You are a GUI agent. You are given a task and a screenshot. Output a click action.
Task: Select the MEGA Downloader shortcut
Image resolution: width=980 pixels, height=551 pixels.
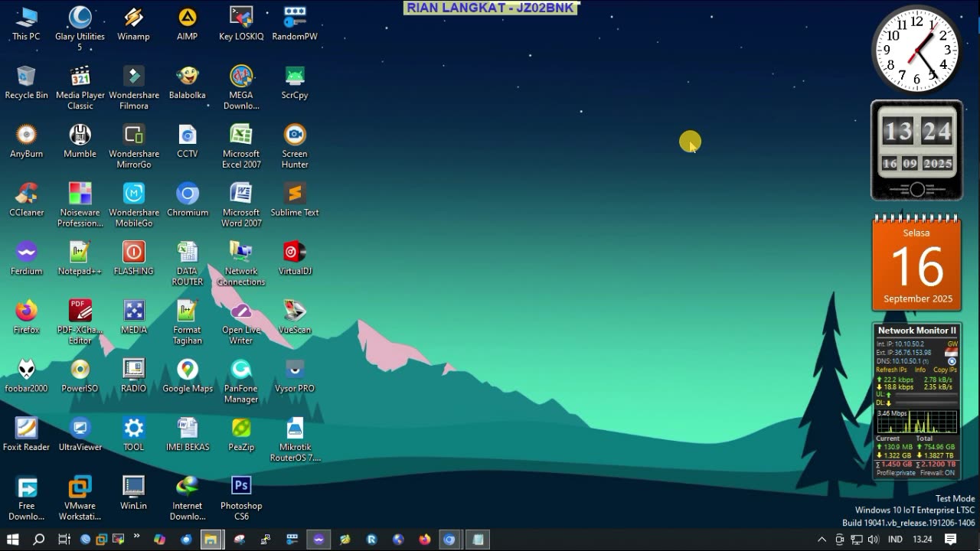point(241,87)
